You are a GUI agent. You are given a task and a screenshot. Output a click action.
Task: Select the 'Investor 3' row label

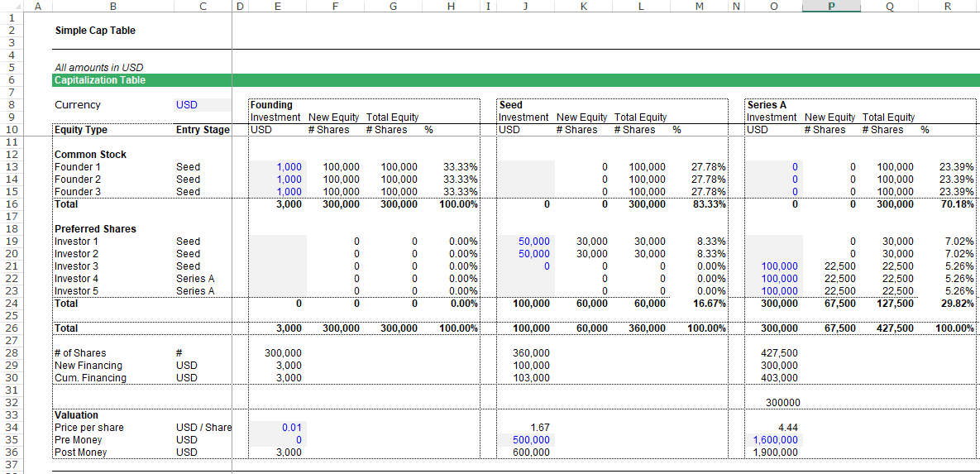(x=76, y=266)
